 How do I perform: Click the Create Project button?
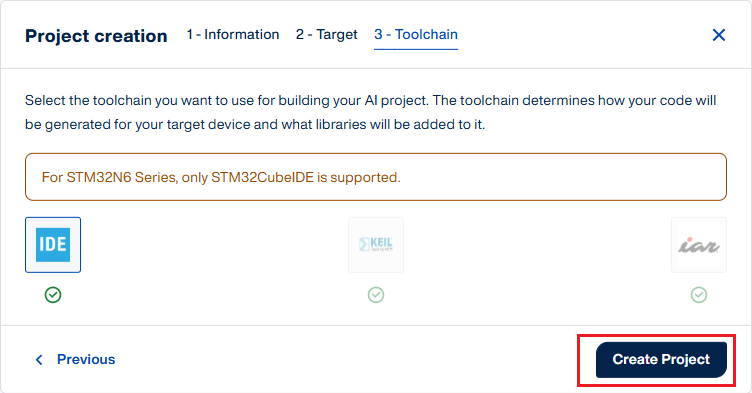pos(661,359)
